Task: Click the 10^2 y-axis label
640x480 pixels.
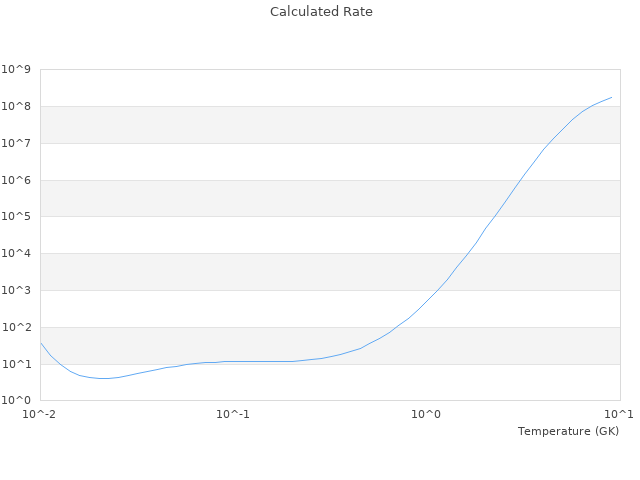Action: pyautogui.click(x=17, y=328)
